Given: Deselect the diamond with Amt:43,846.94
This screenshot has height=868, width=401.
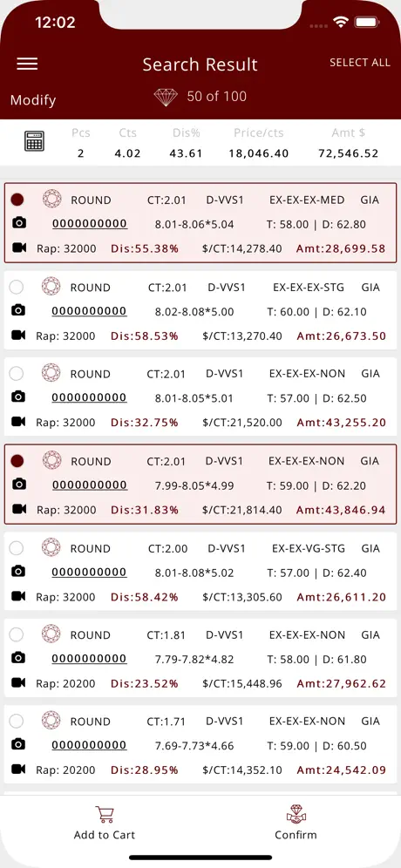Looking at the screenshot, I should click(x=17, y=460).
